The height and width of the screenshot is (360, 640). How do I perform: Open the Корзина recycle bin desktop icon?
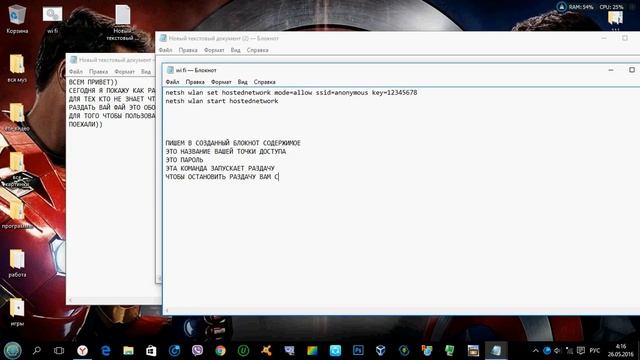coord(17,18)
